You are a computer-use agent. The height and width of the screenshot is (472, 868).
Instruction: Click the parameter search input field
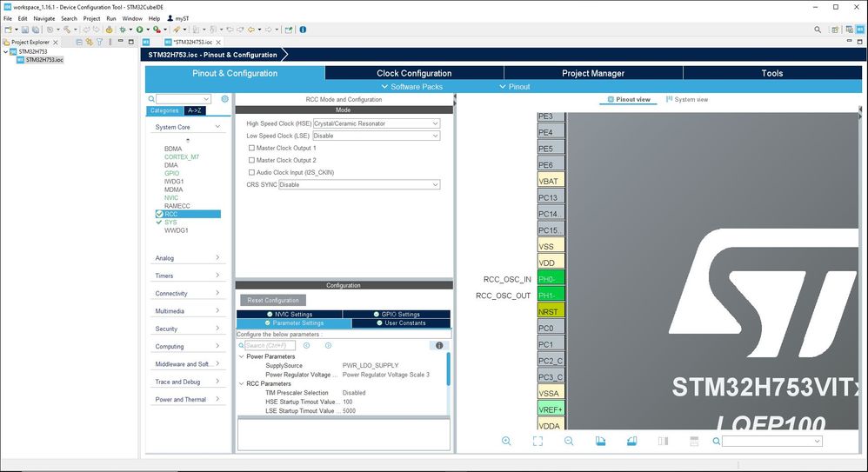270,345
